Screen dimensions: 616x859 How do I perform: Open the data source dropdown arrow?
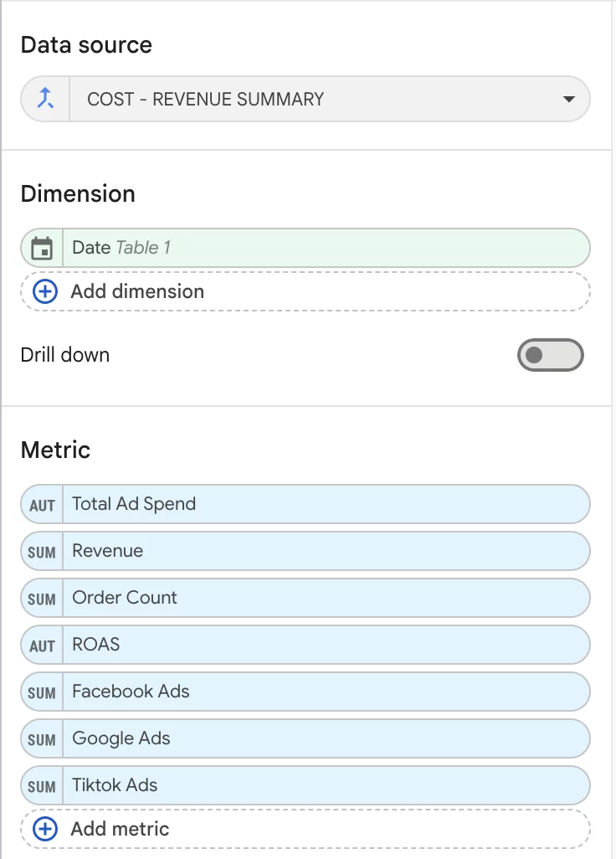[569, 99]
